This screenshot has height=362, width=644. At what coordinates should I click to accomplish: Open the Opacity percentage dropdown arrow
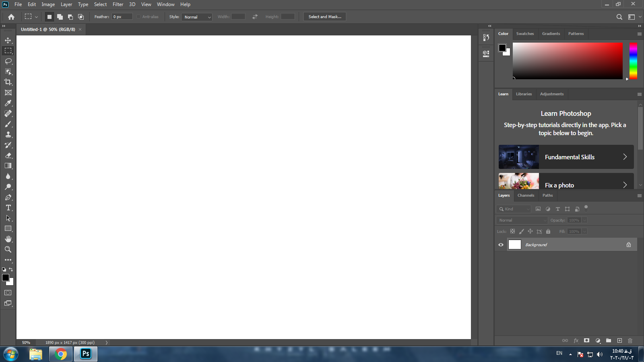[x=585, y=220]
